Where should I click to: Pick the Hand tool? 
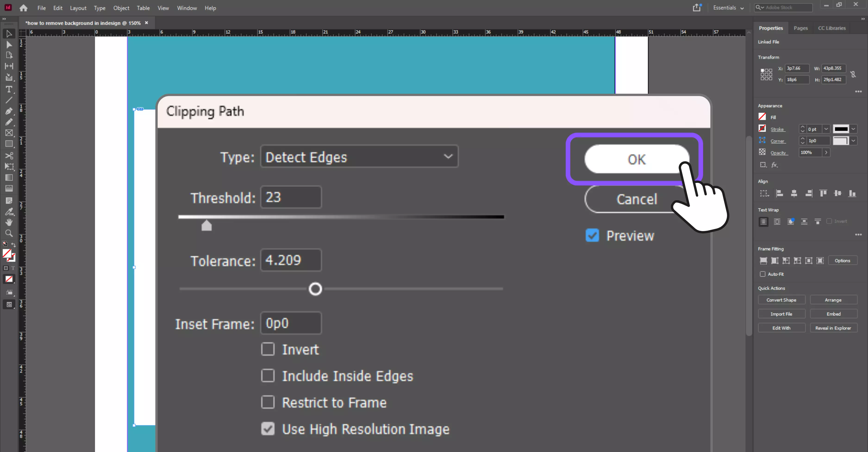[x=9, y=222]
